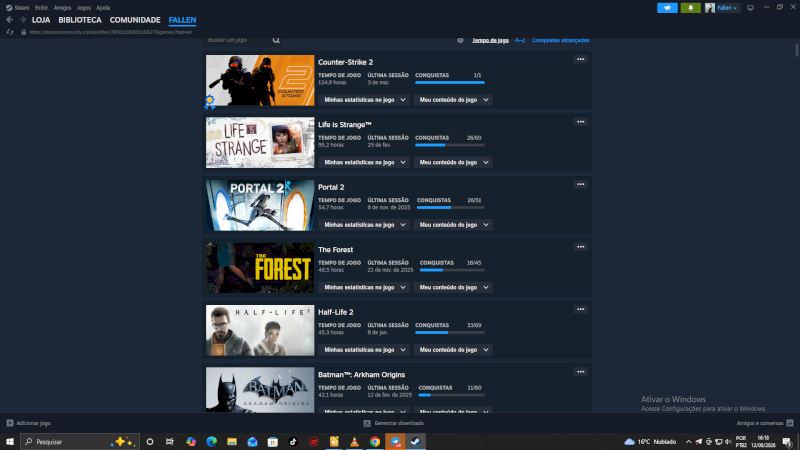The image size is (800, 450).
Task: Expand game content for Portal 2
Action: (x=454, y=225)
